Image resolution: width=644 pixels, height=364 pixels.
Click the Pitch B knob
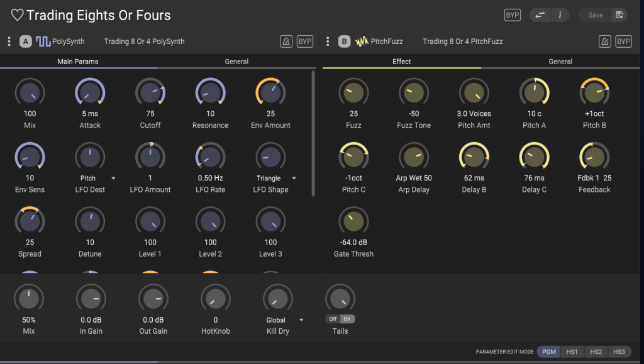pyautogui.click(x=594, y=92)
